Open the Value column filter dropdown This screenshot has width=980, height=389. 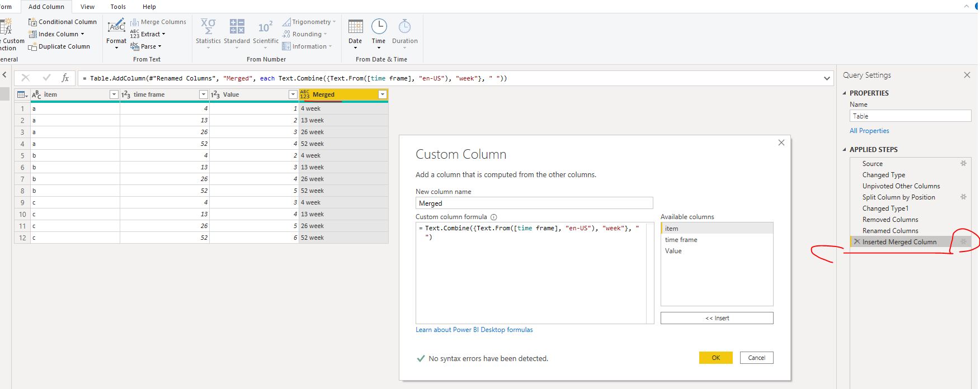pyautogui.click(x=293, y=94)
